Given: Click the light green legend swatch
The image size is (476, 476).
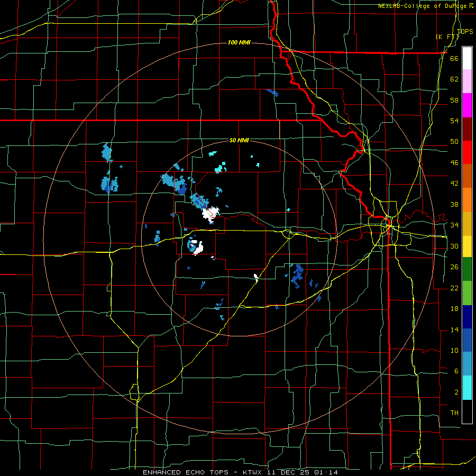Looking at the screenshot, I should click(467, 293).
